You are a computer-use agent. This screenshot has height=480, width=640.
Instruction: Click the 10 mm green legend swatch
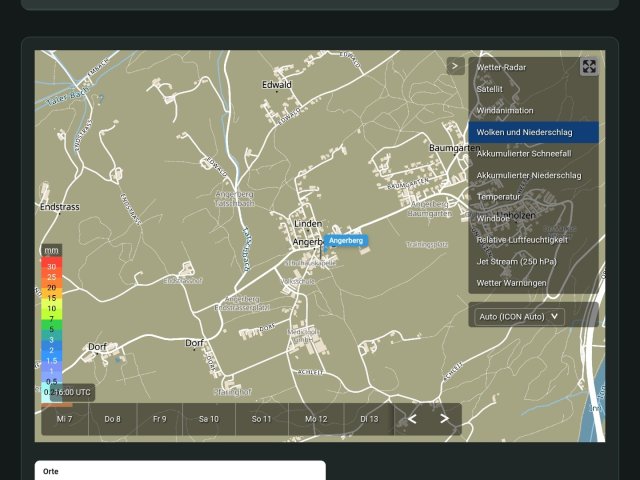pos(51,309)
